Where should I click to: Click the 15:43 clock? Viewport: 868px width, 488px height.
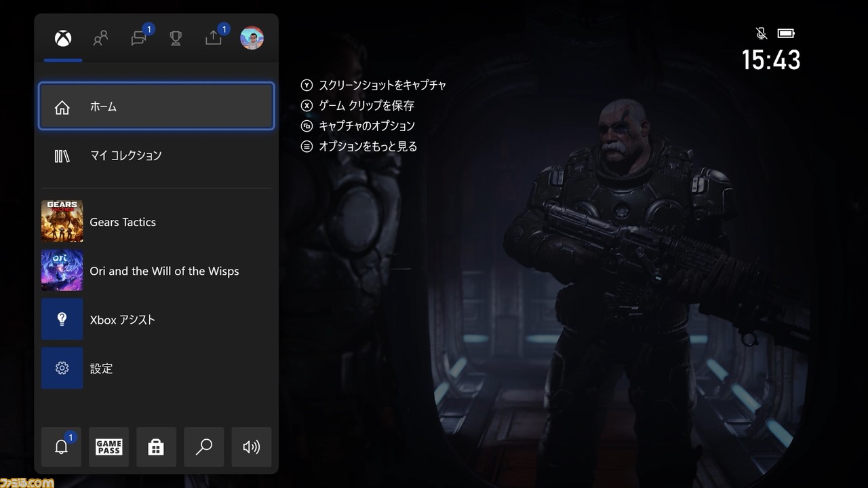771,60
